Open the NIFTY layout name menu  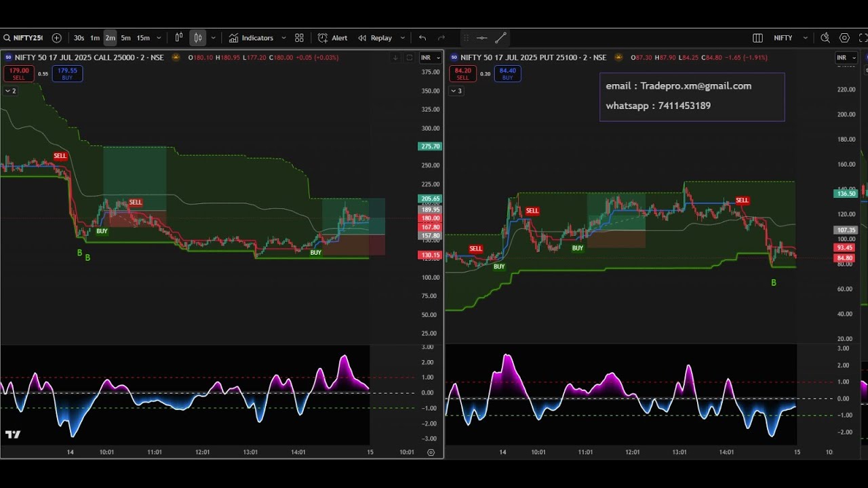[x=783, y=38]
